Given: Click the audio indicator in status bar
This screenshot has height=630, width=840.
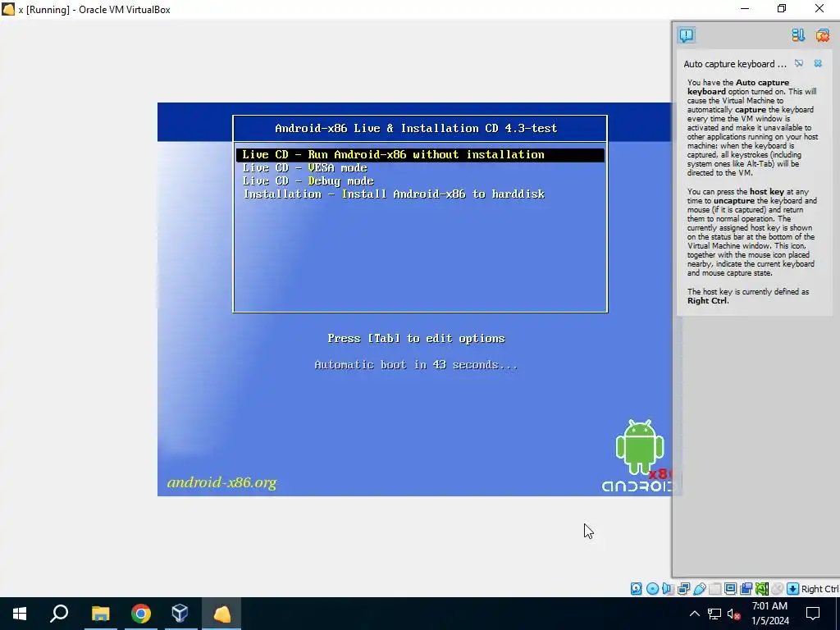Looking at the screenshot, I should [x=668, y=589].
